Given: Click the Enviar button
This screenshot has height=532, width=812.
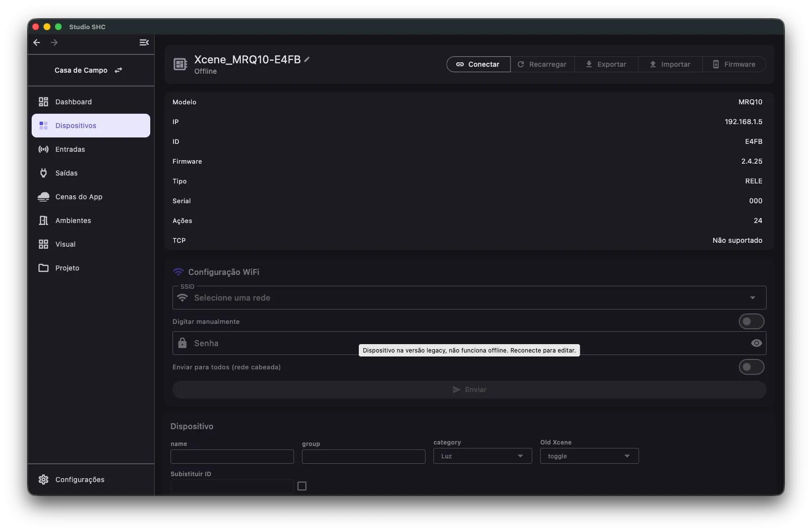Looking at the screenshot, I should click(470, 390).
